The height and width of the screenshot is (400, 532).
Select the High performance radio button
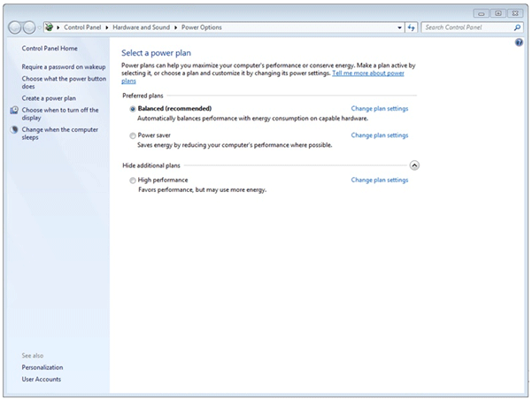[x=133, y=181]
